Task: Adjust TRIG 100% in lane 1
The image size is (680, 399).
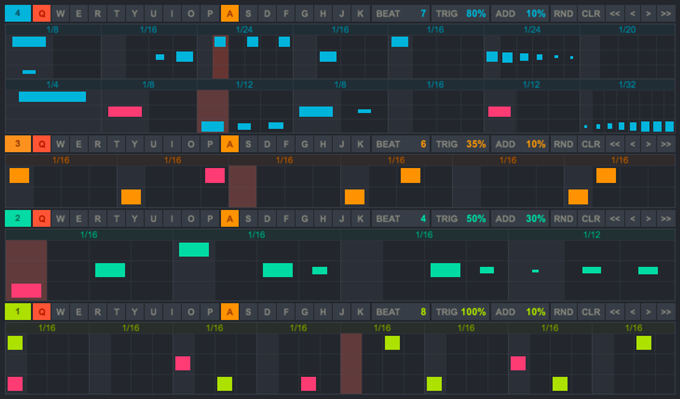Action: [x=461, y=312]
